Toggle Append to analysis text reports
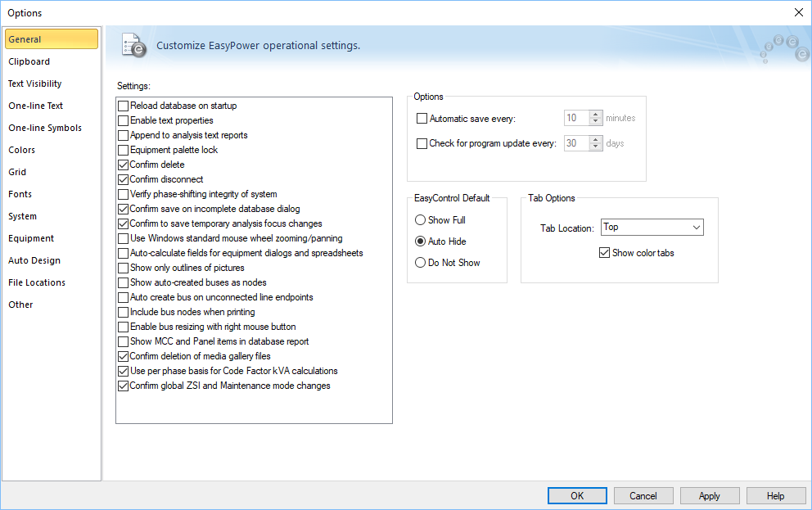The height and width of the screenshot is (510, 812). click(124, 136)
